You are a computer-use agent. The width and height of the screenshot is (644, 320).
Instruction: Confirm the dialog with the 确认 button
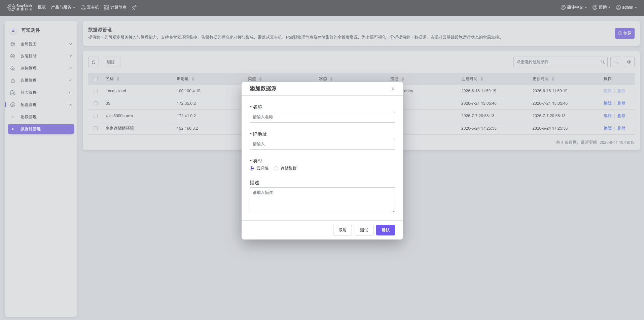coord(386,230)
